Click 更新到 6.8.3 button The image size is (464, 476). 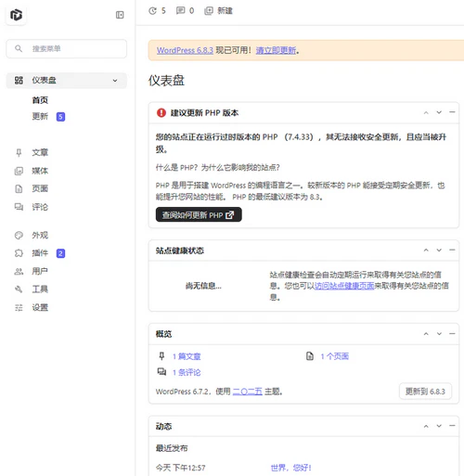tap(425, 392)
